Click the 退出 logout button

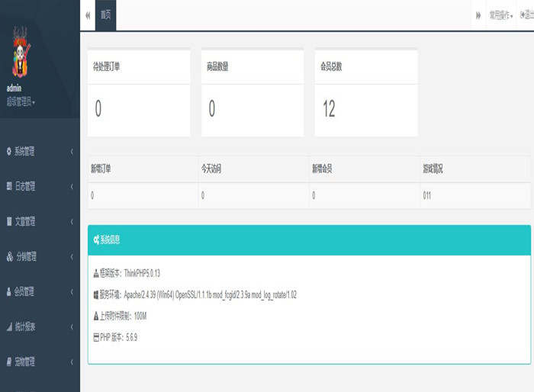[x=526, y=15]
